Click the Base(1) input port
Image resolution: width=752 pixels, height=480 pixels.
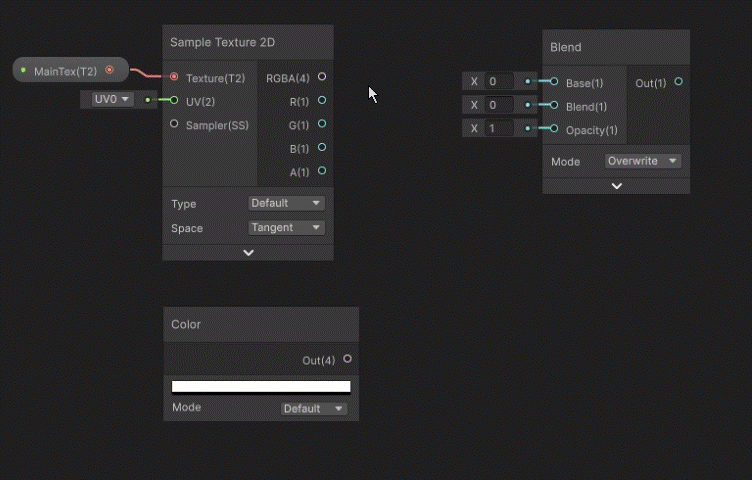click(554, 82)
